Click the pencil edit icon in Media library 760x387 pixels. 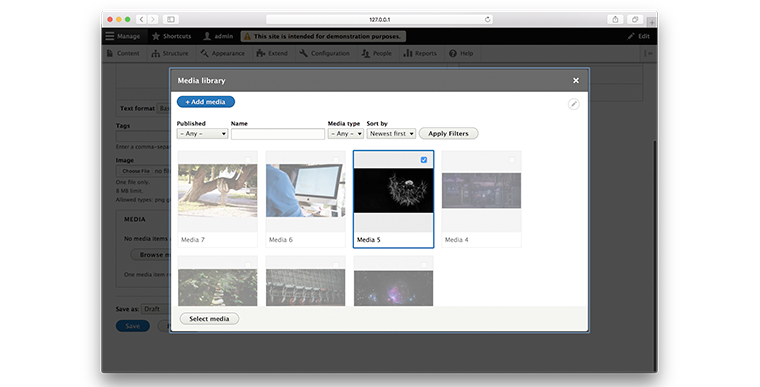click(x=573, y=104)
